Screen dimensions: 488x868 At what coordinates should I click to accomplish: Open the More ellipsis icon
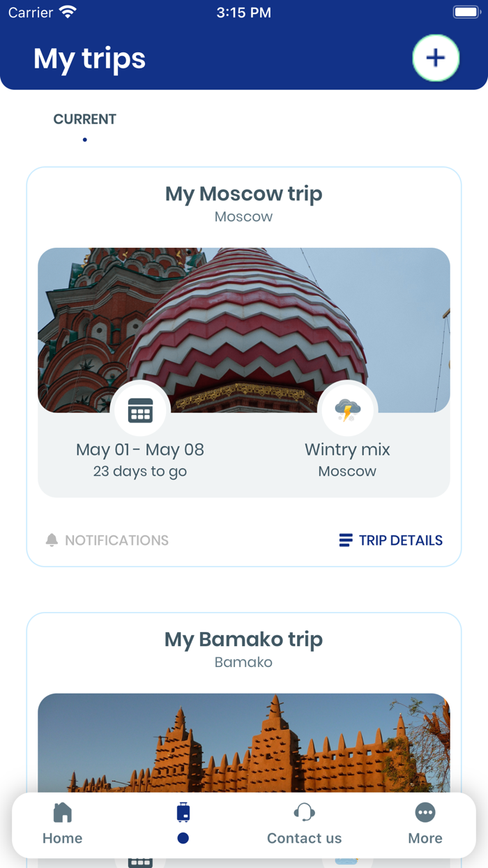pos(425,812)
